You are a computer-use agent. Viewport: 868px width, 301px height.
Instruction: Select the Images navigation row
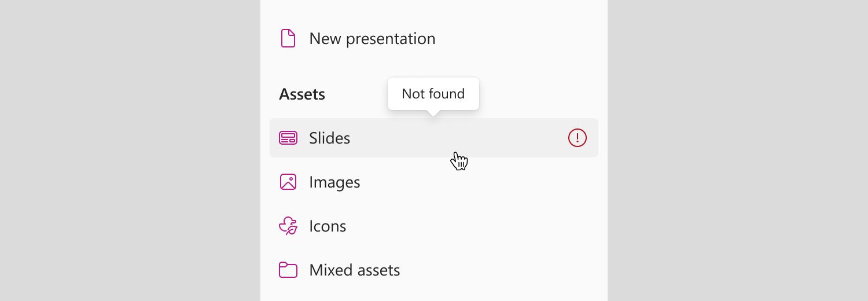point(434,182)
